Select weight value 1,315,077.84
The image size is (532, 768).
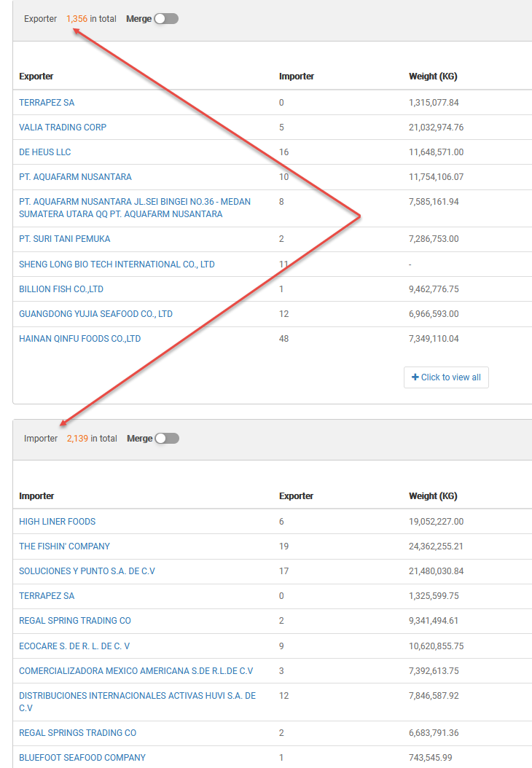[434, 102]
